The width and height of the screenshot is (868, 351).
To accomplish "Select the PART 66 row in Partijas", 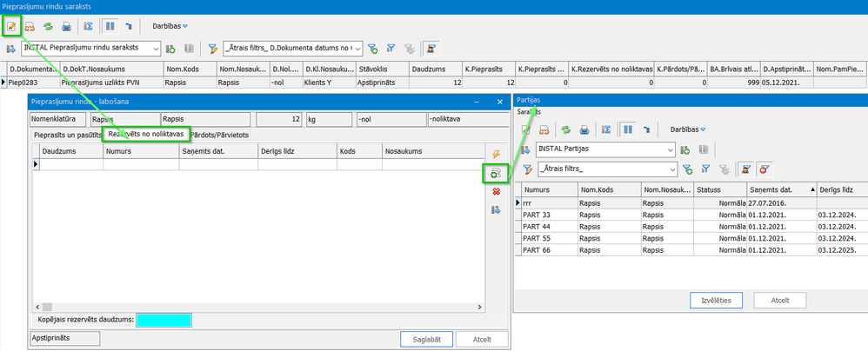I will (691, 251).
